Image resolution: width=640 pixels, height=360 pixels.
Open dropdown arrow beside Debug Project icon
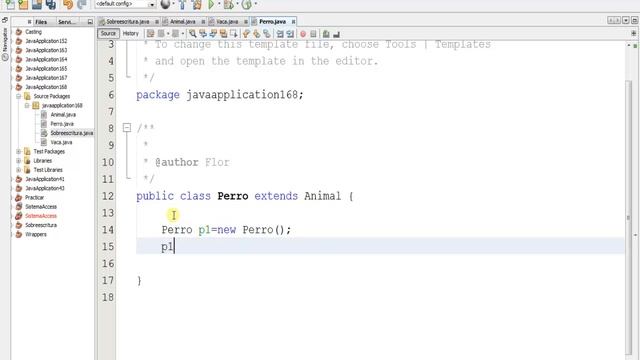[x=237, y=4]
